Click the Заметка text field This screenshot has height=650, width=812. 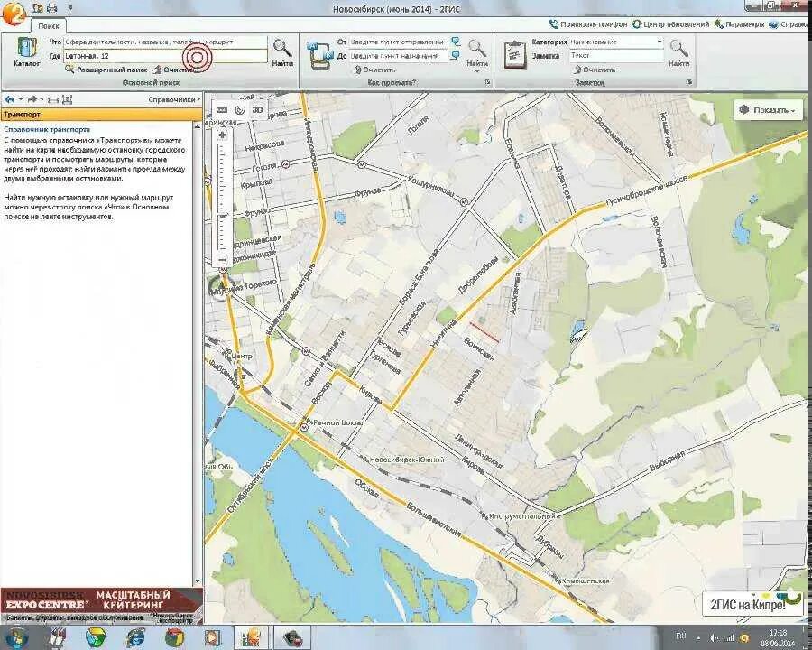616,55
